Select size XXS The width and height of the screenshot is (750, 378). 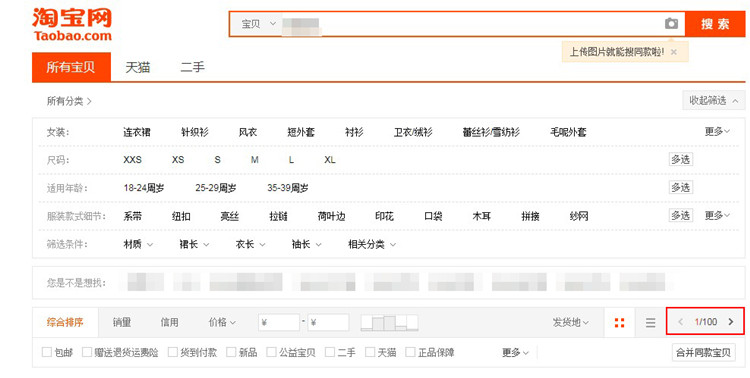(x=132, y=160)
